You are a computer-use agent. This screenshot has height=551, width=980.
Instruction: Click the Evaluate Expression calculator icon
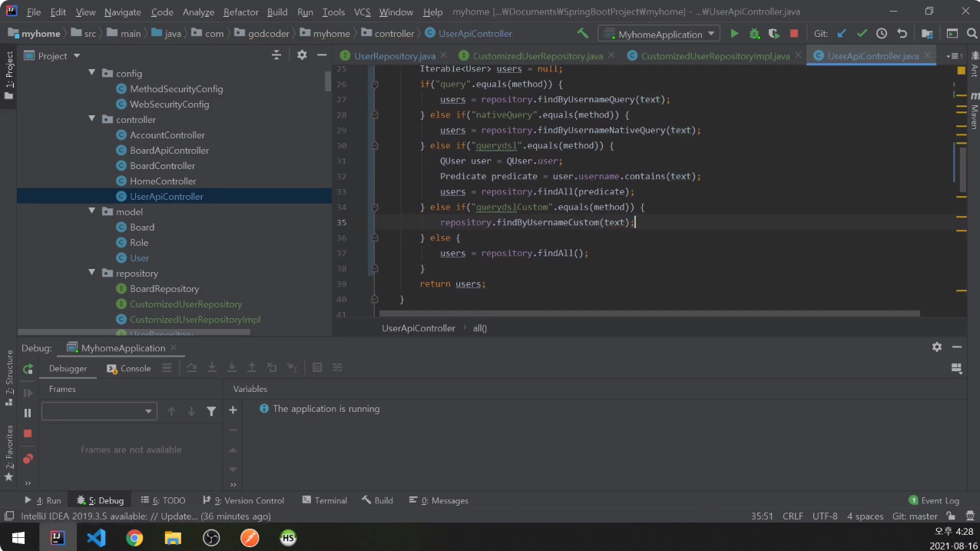(317, 368)
